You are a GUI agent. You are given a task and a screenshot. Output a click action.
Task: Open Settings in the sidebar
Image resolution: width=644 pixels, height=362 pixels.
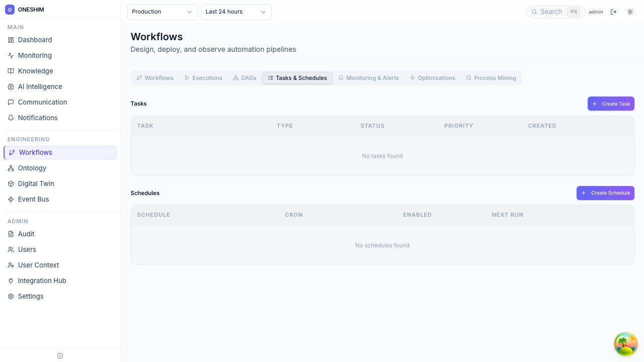[31, 296]
